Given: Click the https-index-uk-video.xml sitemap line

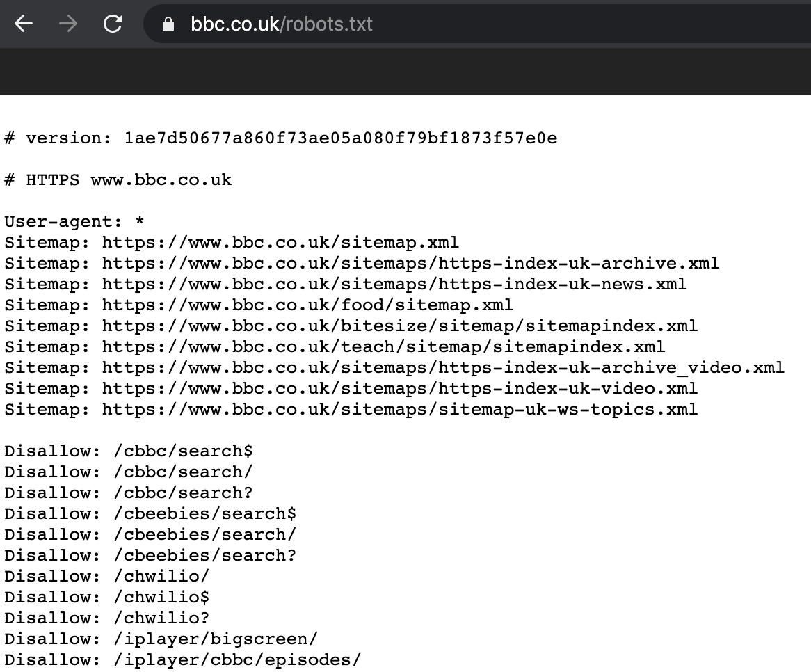Looking at the screenshot, I should point(351,388).
